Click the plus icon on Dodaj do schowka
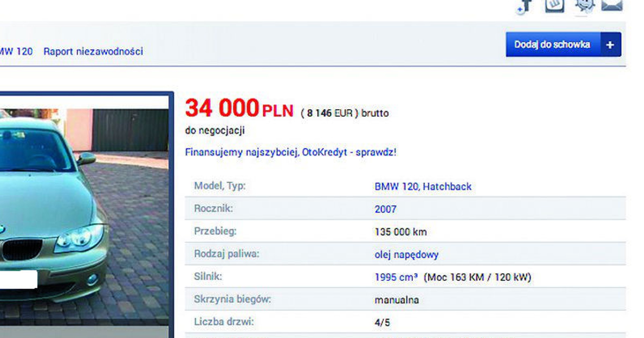This screenshot has width=644, height=338. 610,45
